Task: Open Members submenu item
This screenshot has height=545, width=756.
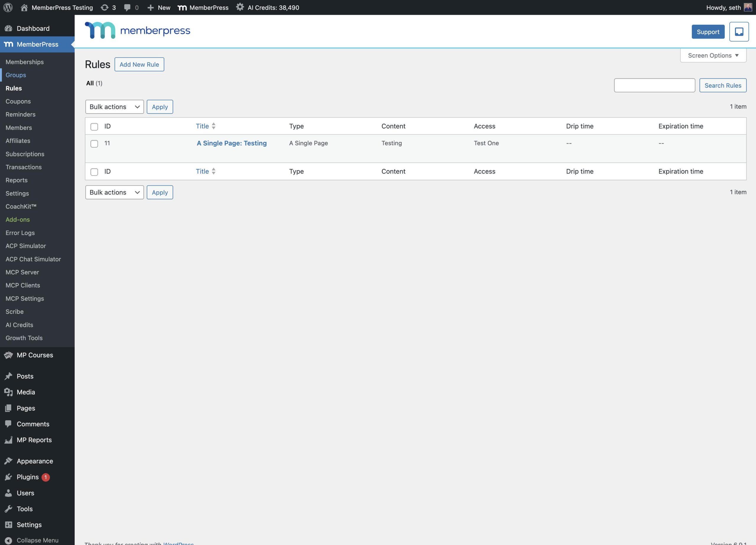Action: click(x=19, y=127)
